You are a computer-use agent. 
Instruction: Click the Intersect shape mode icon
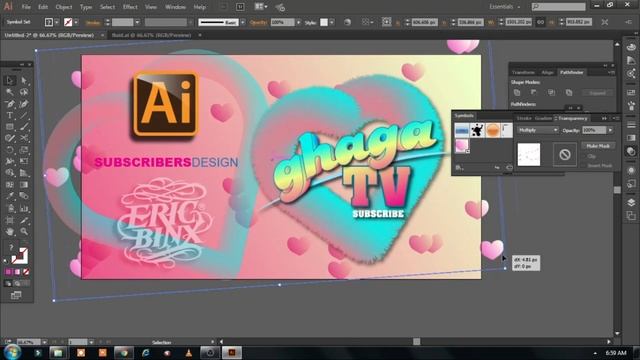tap(551, 93)
